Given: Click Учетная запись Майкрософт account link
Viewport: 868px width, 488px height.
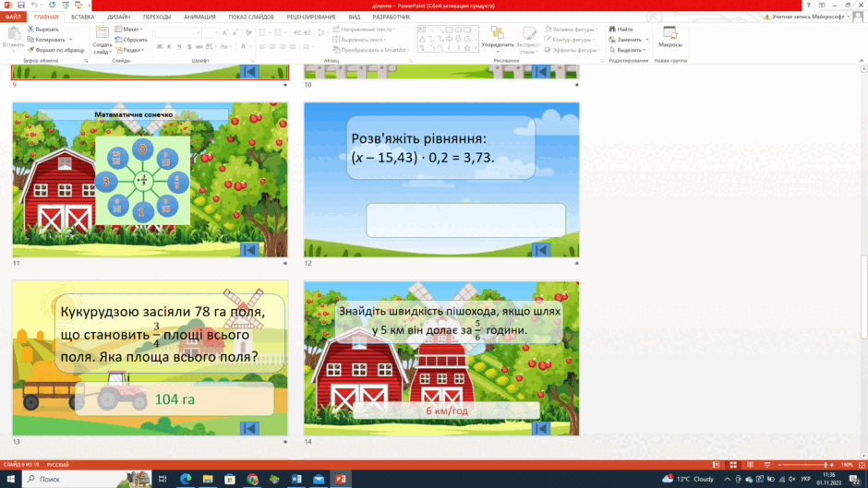Looking at the screenshot, I should [808, 17].
